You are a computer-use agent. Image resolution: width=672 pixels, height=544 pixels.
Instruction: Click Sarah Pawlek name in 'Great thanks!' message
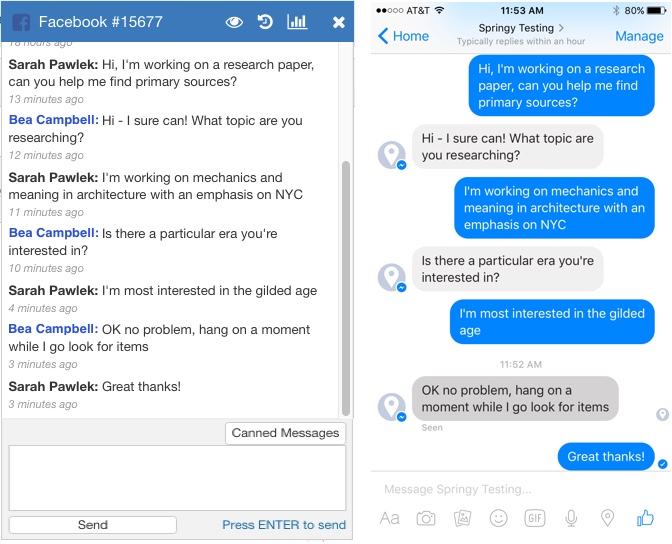click(54, 387)
